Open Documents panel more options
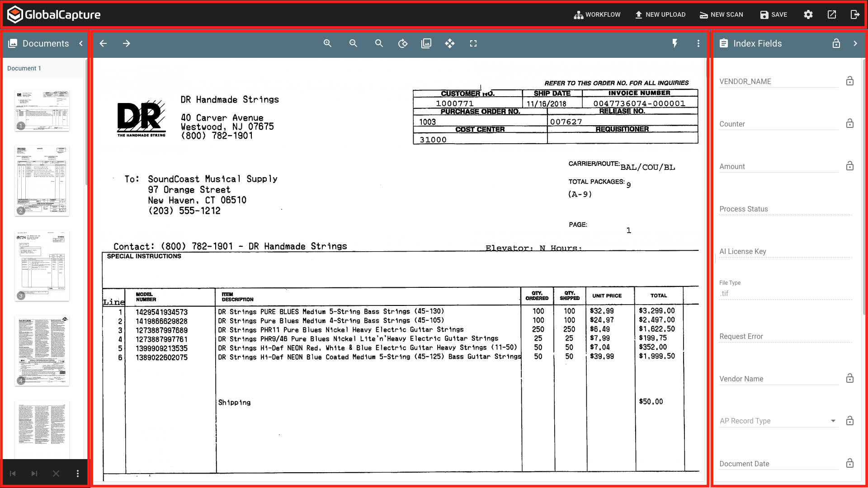 coord(78,474)
